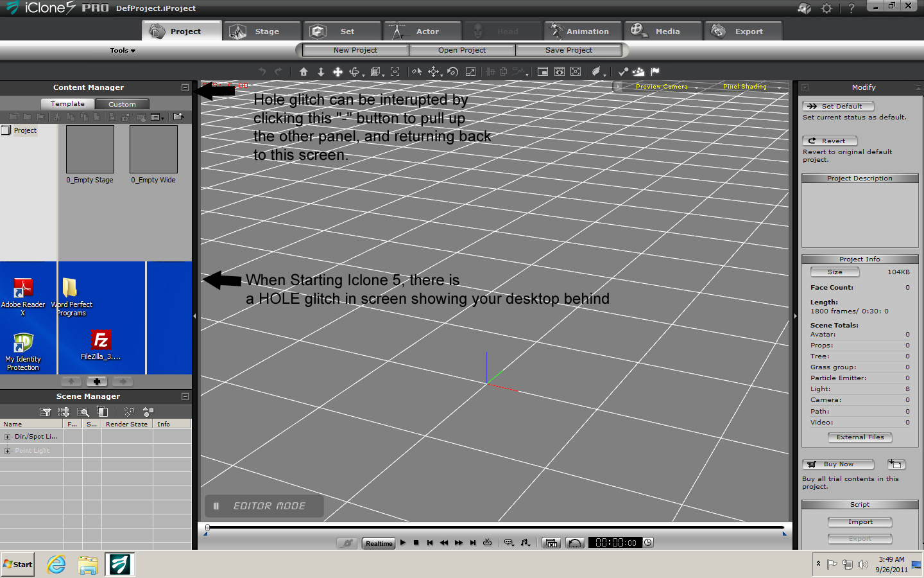Open the Pixel Shading dropdown
The height and width of the screenshot is (578, 924).
tap(751, 87)
